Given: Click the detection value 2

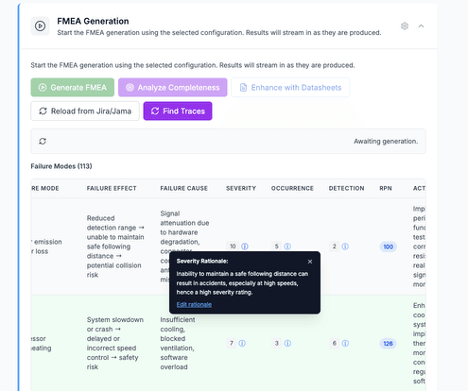Looking at the screenshot, I should pyautogui.click(x=334, y=246).
